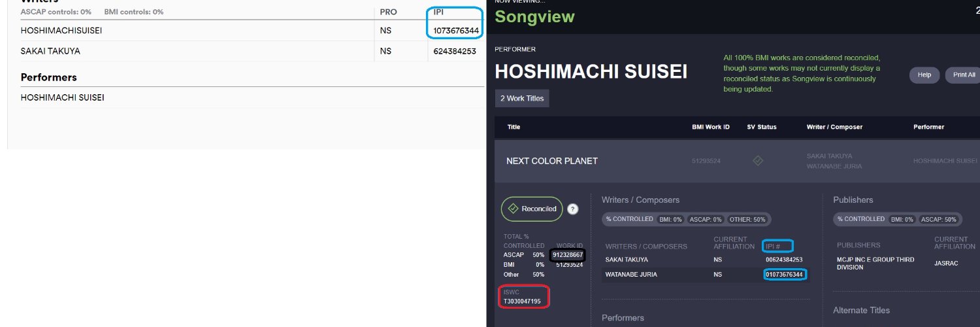Click ASCAP controls: 0% label
The height and width of the screenshot is (327, 980).
point(56,12)
